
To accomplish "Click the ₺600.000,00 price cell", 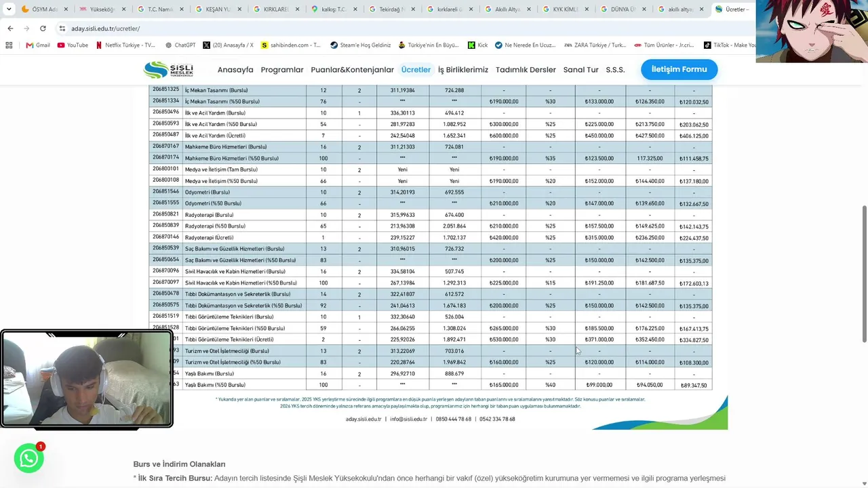I will tap(504, 136).
